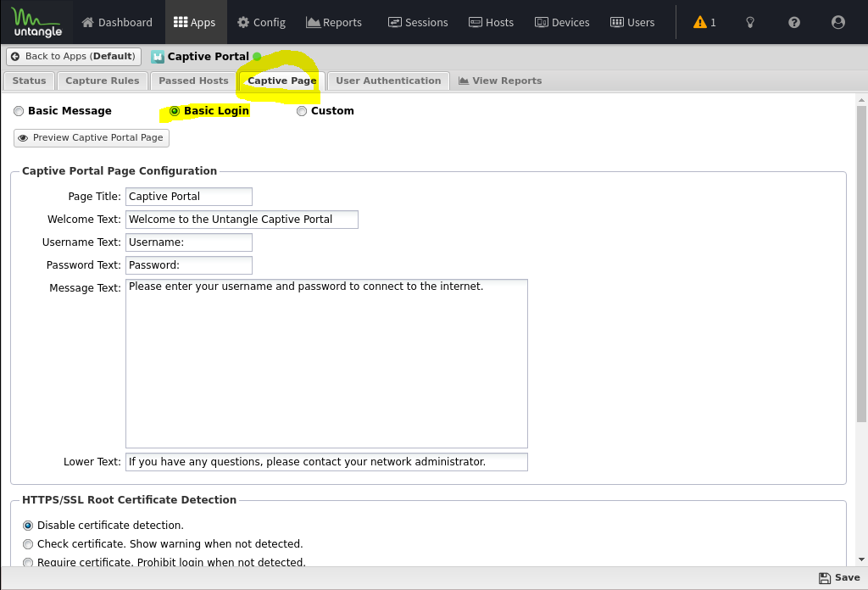Switch to the User Authentication tab
Viewport: 868px width, 590px height.
point(388,81)
